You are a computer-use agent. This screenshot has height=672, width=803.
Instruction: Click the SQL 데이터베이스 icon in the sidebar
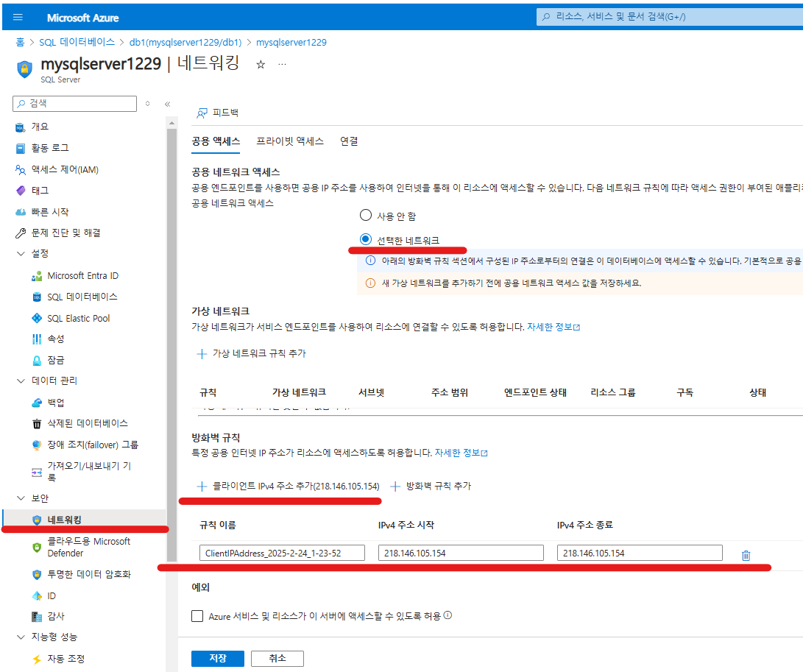coord(37,297)
